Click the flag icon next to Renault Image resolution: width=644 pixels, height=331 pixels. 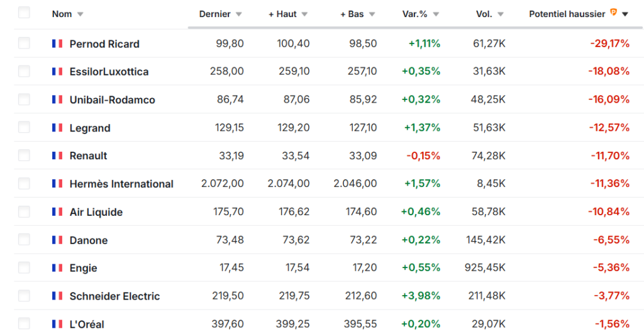point(57,155)
